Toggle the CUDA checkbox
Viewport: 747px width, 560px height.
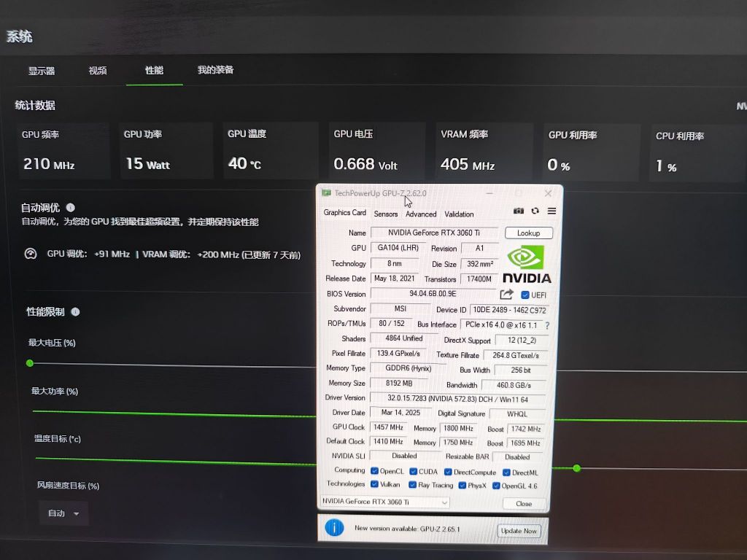[x=414, y=472]
